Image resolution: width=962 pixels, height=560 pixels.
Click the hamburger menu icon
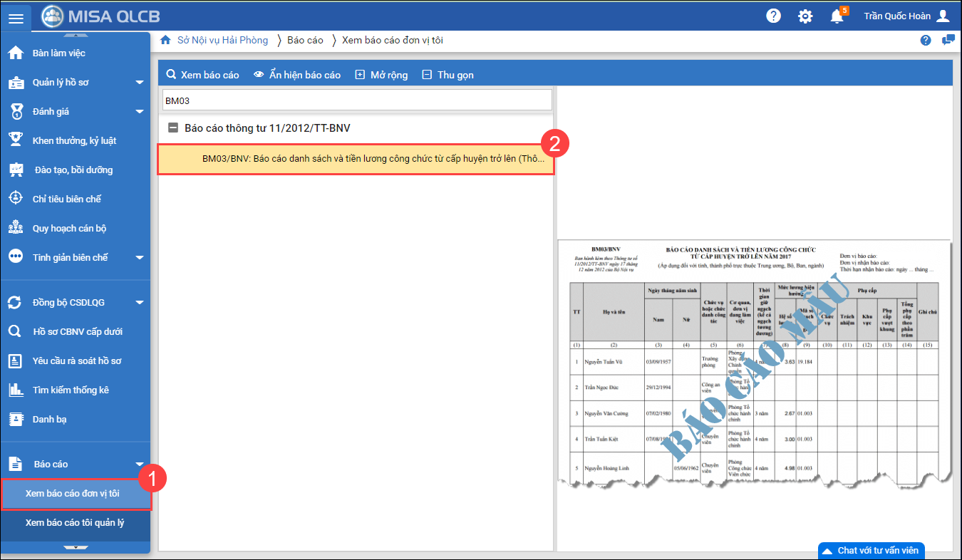coord(16,17)
